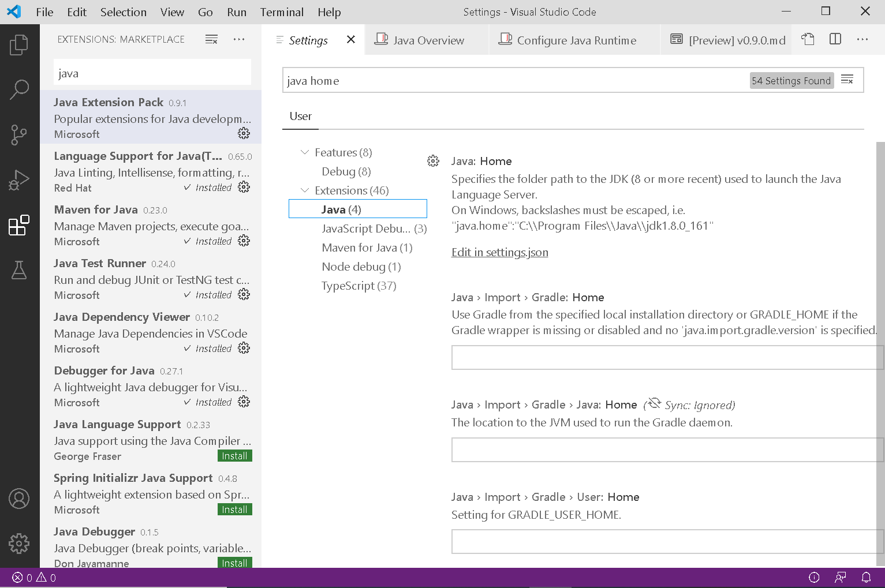Open manage gear for Java Test Runner

click(x=244, y=294)
